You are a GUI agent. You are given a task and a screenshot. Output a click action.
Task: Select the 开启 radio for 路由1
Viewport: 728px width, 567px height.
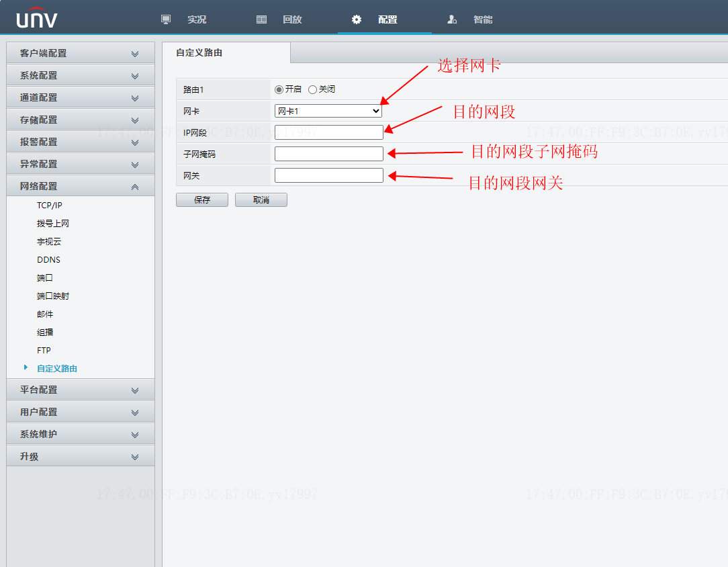tap(279, 89)
